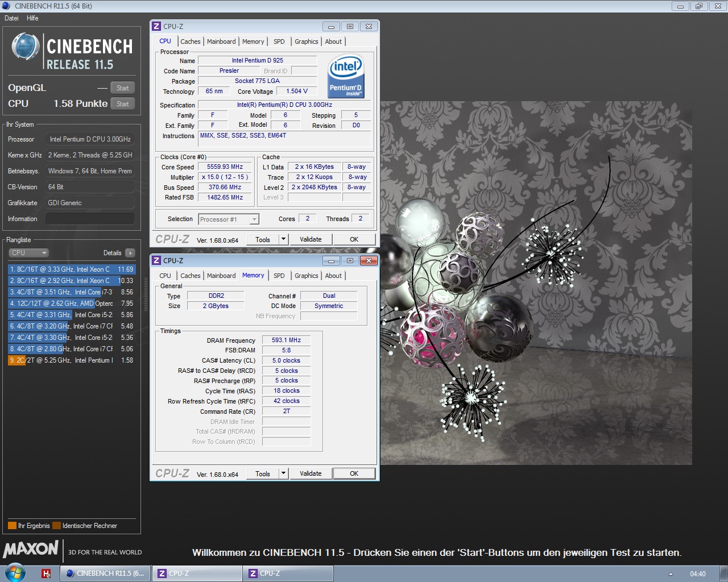Click OK in lower CPU-Z window
Viewport: 728px width, 582px height.
354,473
